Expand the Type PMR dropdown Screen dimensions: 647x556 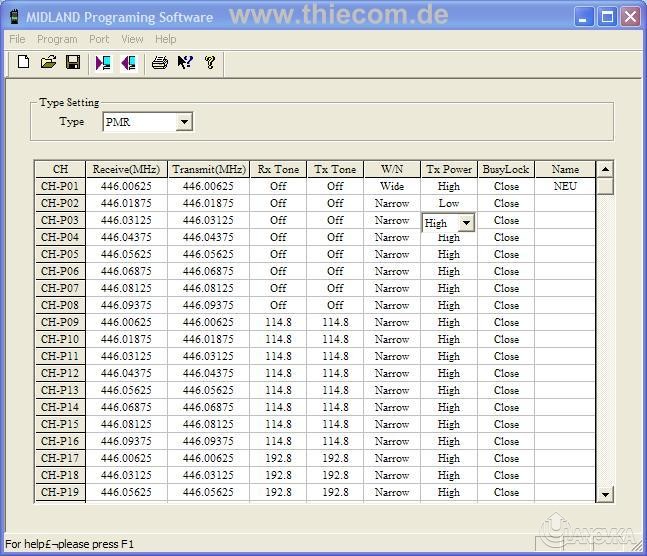point(183,122)
